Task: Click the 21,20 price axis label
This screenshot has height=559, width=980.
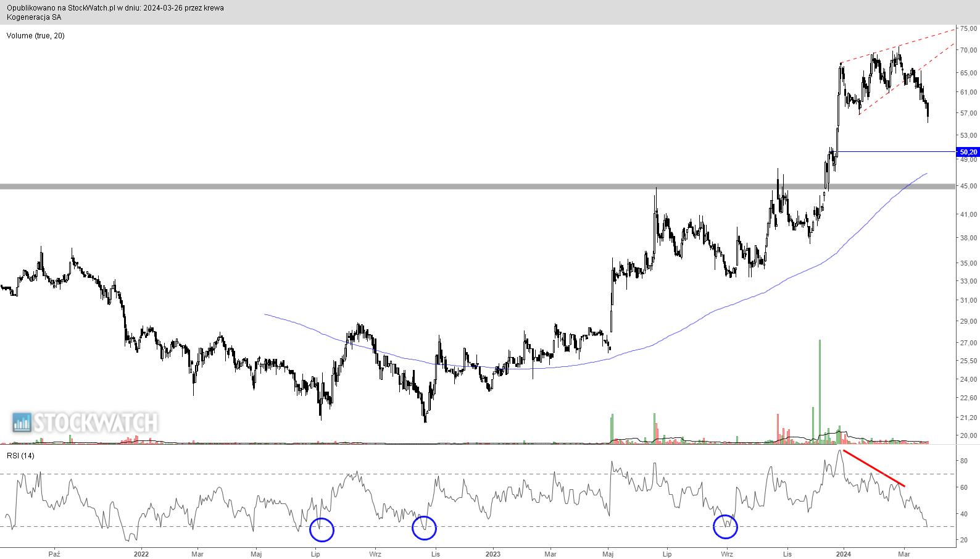Action: pyautogui.click(x=969, y=418)
